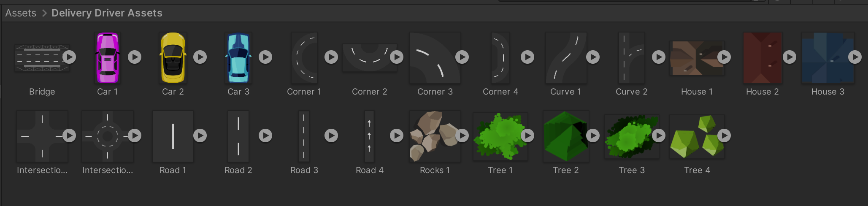Select the Tree 2 sprite
Screen dimensions: 868x206
[566, 136]
